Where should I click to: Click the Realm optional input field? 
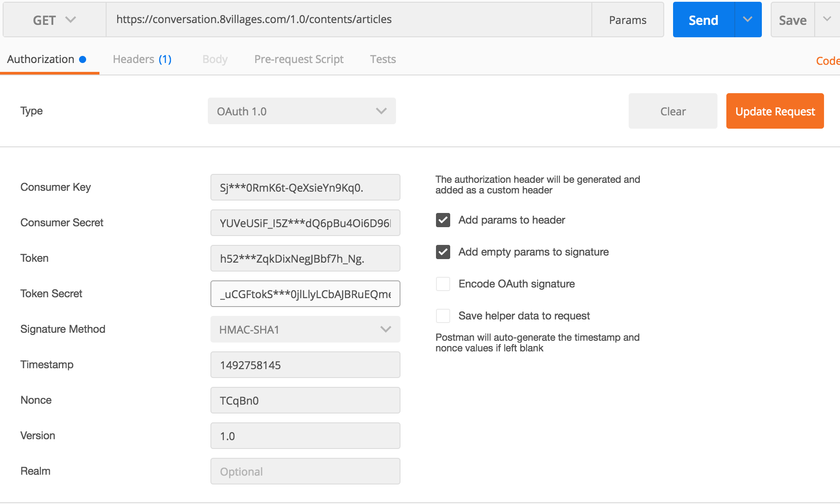click(305, 472)
